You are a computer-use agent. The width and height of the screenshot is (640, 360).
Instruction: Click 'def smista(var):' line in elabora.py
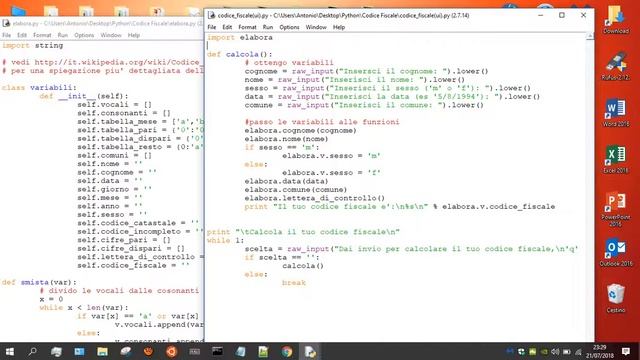coord(39,282)
